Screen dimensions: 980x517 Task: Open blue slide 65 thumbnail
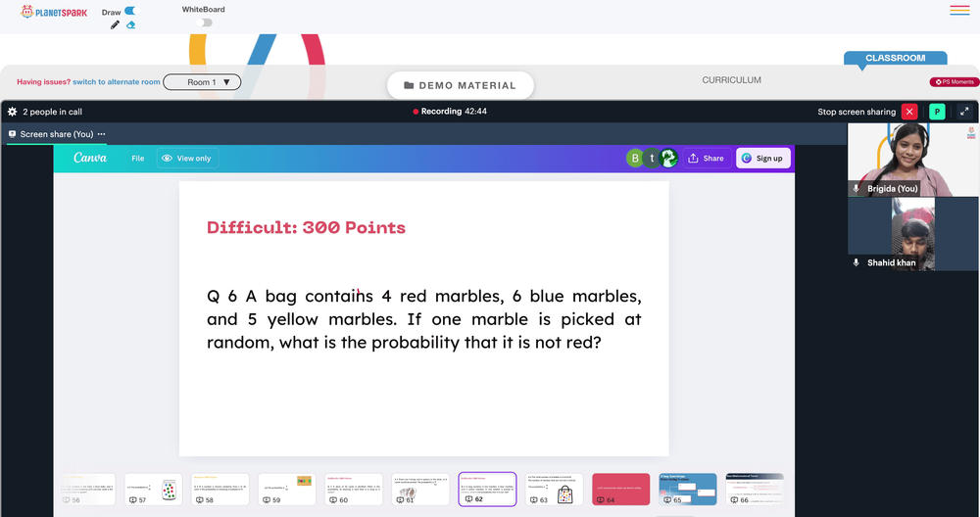coord(688,489)
